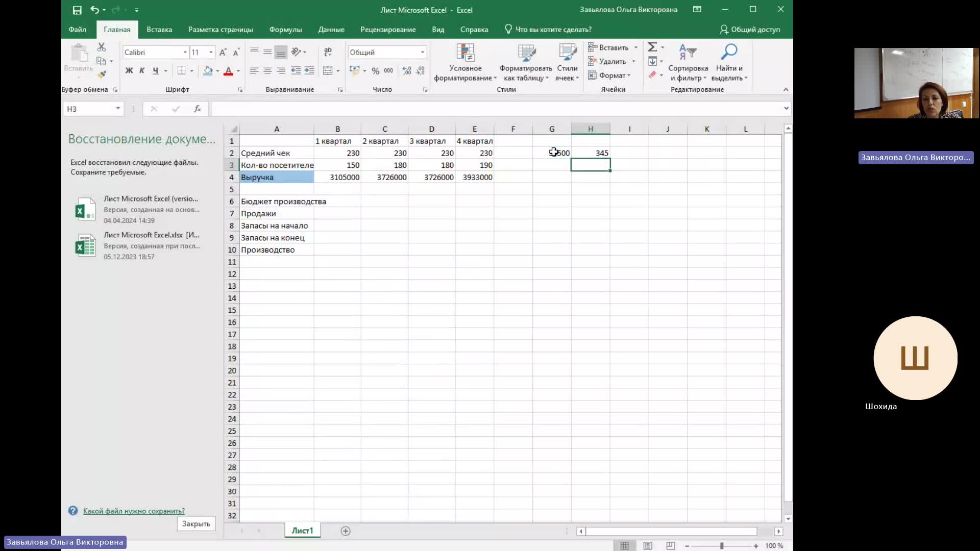Select the Format Painter brush icon
This screenshot has width=980, height=551.
coord(102,74)
